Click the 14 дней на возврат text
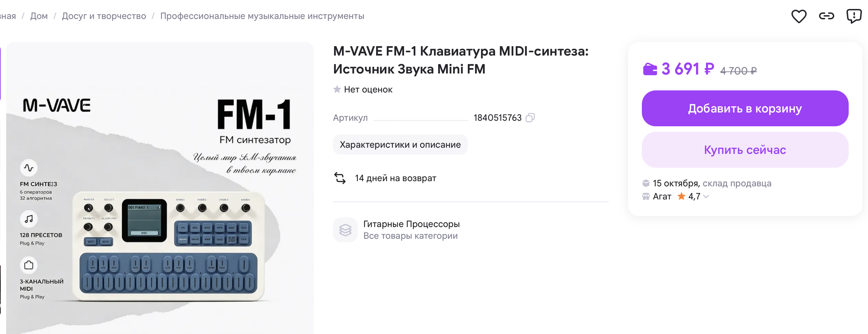The height and width of the screenshot is (334, 868). (x=395, y=178)
